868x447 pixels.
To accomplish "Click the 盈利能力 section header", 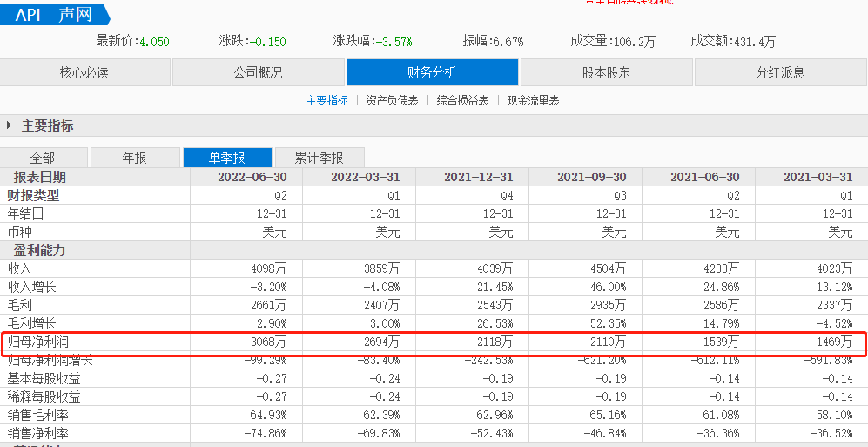I will pyautogui.click(x=37, y=250).
